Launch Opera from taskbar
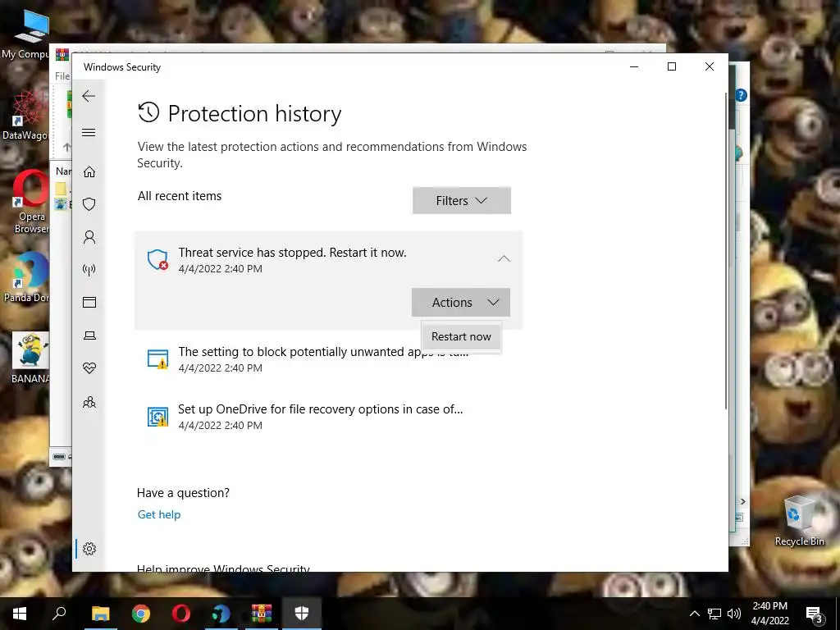This screenshot has width=840, height=630. [181, 614]
